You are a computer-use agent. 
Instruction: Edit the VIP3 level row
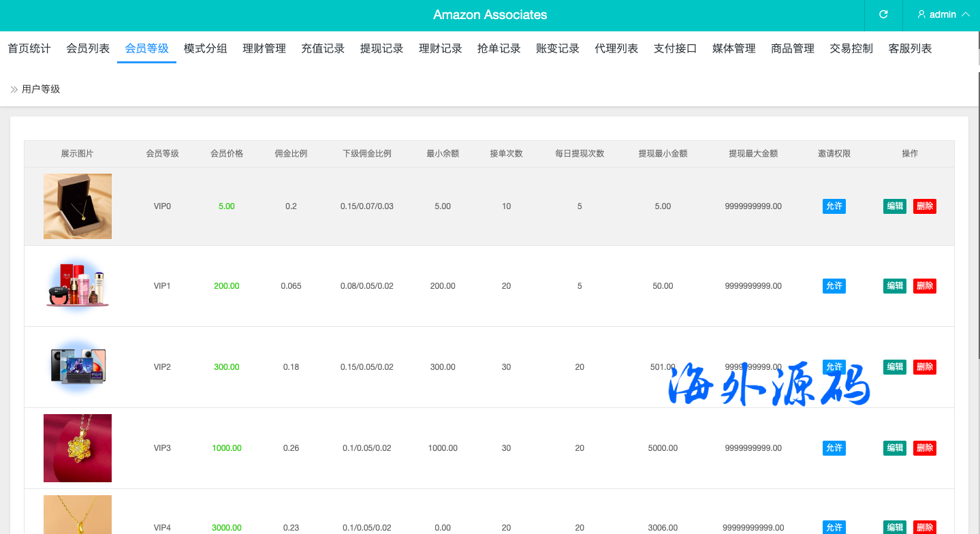coord(894,448)
